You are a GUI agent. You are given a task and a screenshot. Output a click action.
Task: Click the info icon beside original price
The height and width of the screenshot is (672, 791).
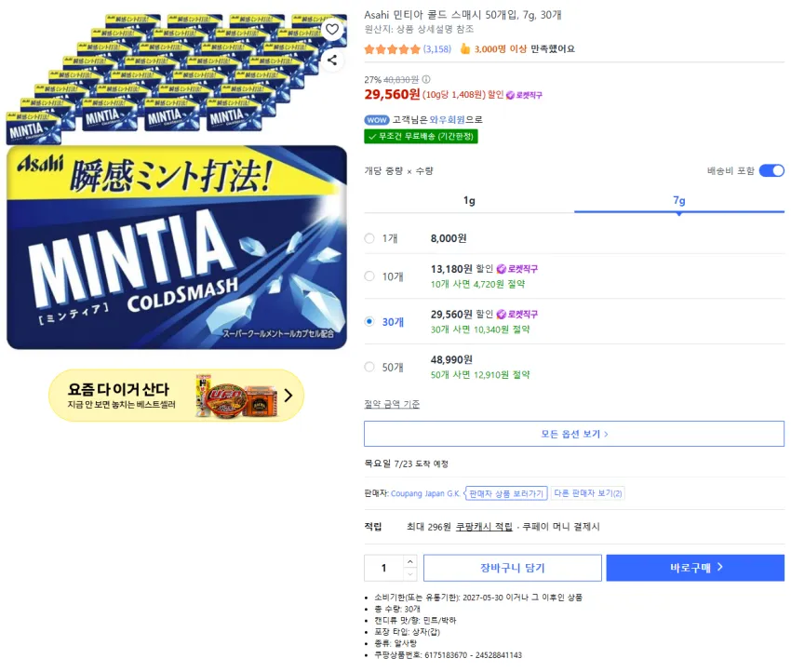(x=426, y=79)
